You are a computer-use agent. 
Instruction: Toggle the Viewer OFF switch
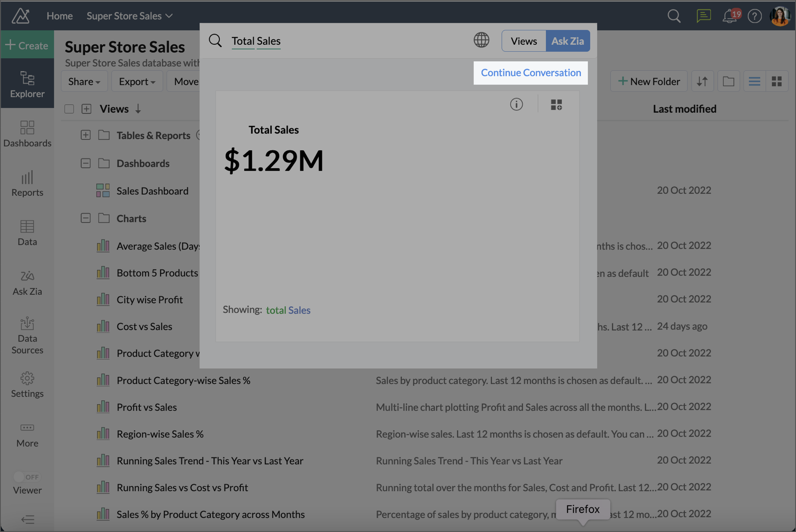27,477
